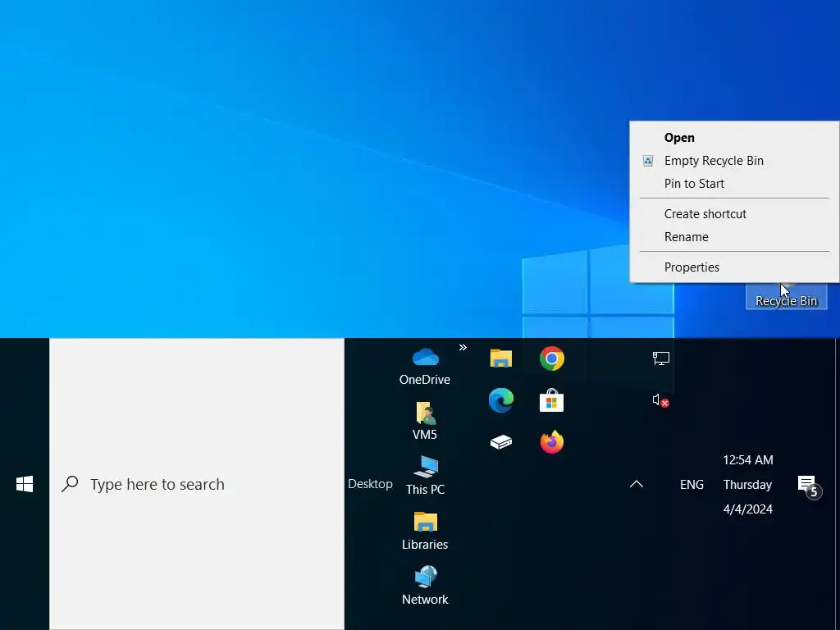
Task: Click the 4/4/2024 date
Action: click(x=748, y=509)
